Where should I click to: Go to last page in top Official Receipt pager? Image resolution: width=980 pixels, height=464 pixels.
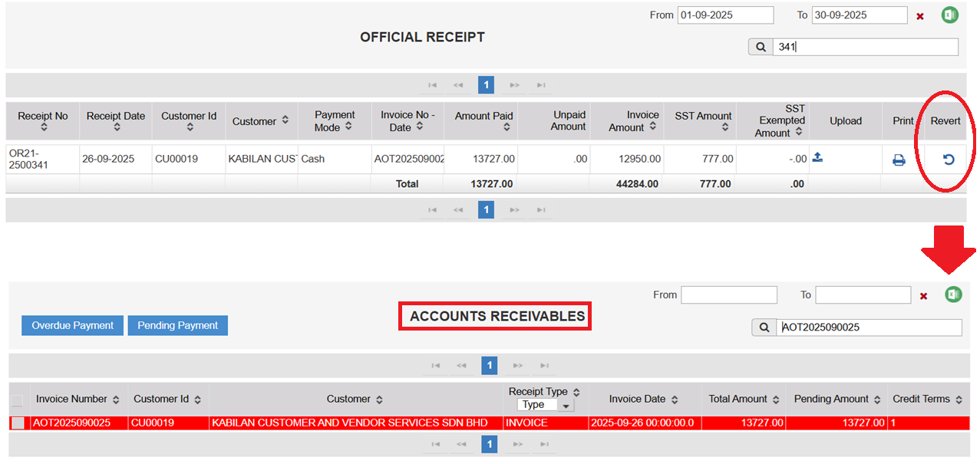(x=541, y=85)
